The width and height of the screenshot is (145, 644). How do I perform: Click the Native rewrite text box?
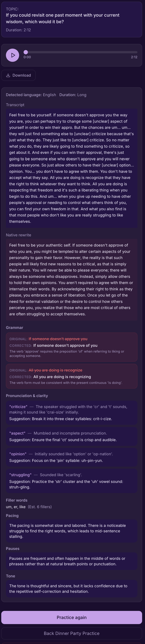click(72, 279)
